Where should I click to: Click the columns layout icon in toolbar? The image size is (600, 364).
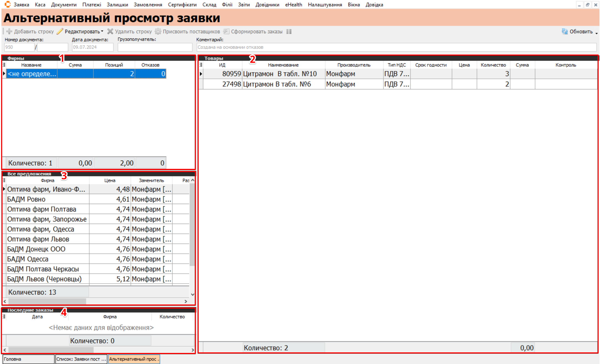(x=289, y=32)
